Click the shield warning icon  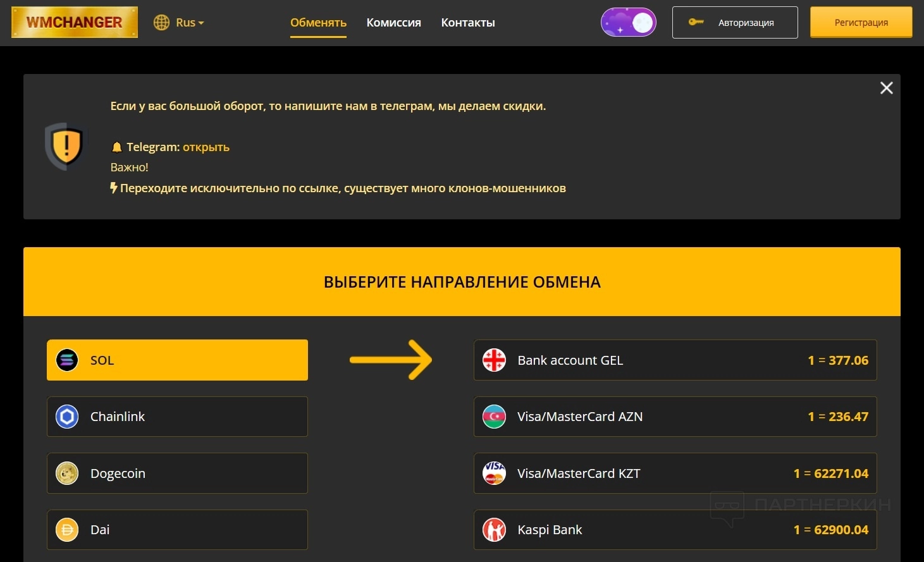pos(66,146)
